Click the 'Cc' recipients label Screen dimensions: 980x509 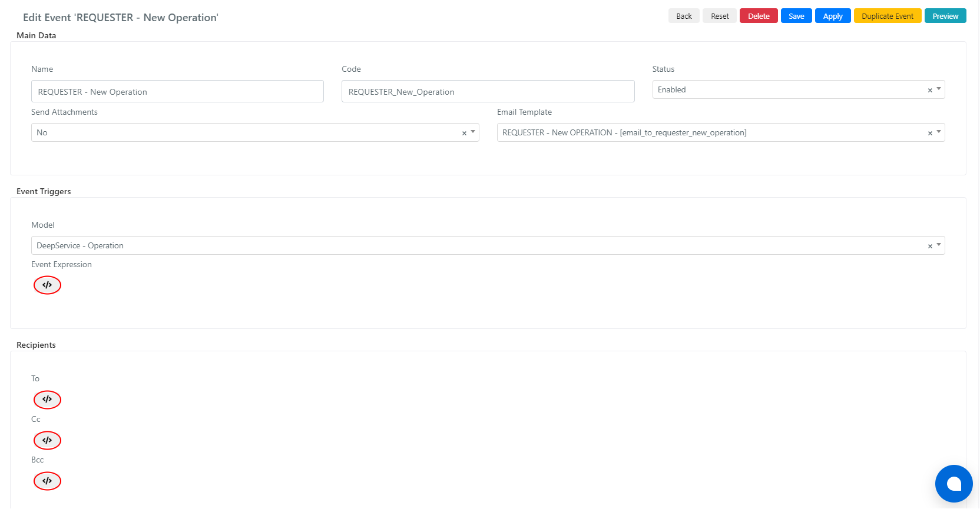coord(36,419)
